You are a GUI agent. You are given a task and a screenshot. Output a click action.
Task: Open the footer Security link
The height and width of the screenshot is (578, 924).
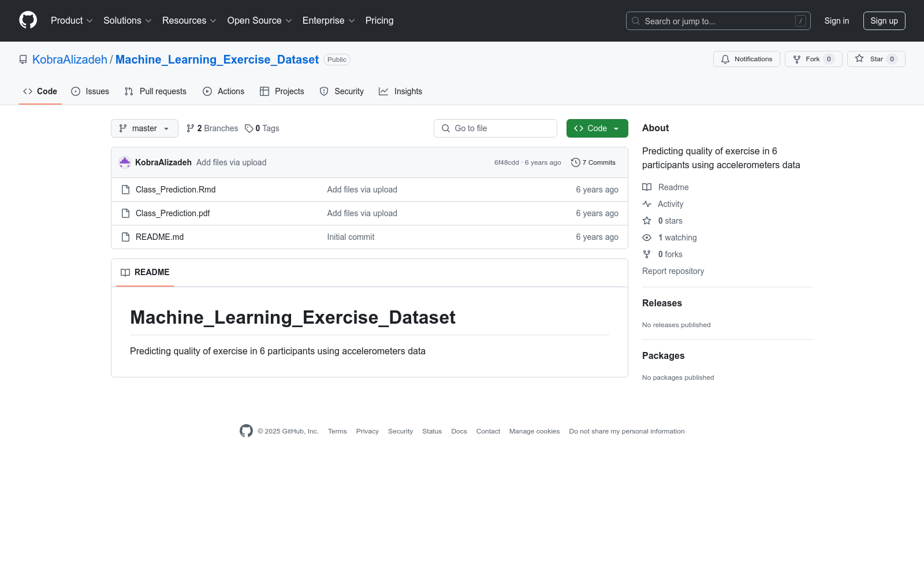click(x=400, y=431)
